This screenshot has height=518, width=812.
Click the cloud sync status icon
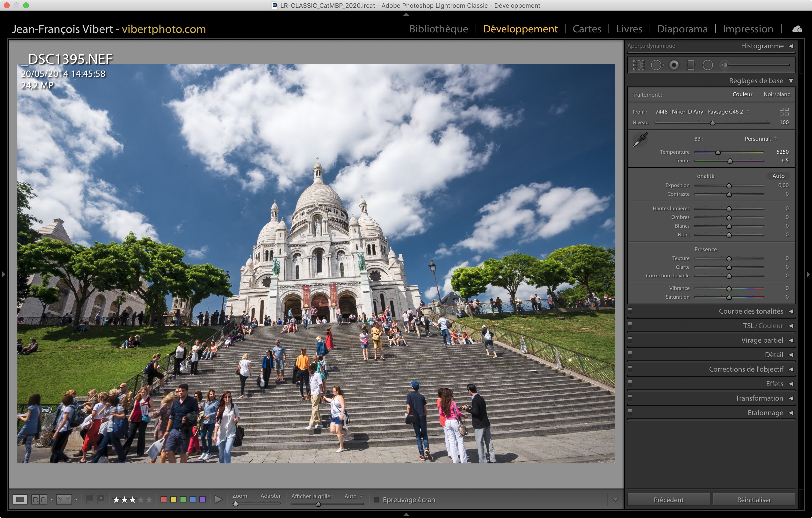797,29
